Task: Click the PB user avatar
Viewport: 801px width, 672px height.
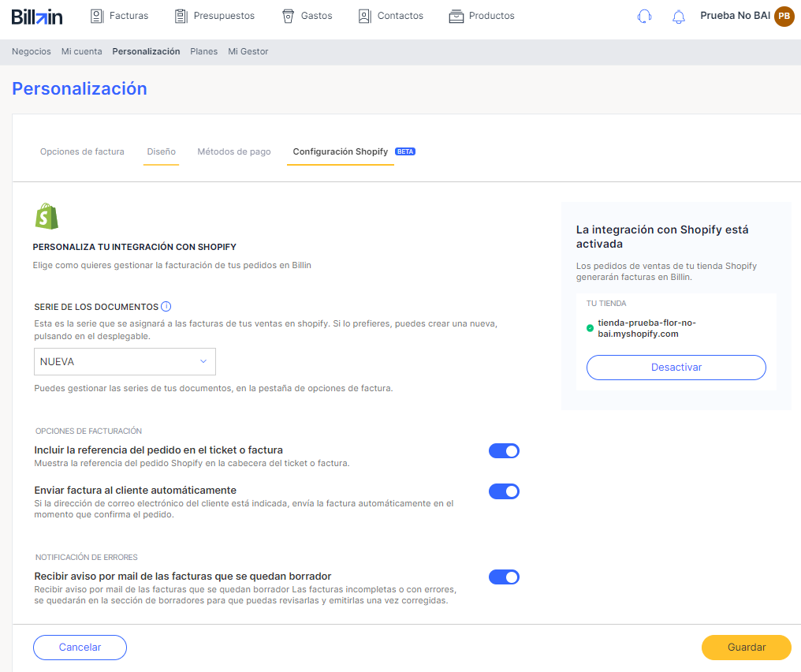Action: pyautogui.click(x=784, y=17)
